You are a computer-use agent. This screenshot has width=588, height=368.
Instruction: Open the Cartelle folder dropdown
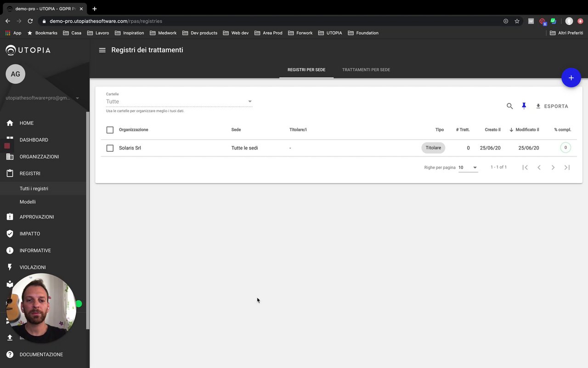[179, 102]
